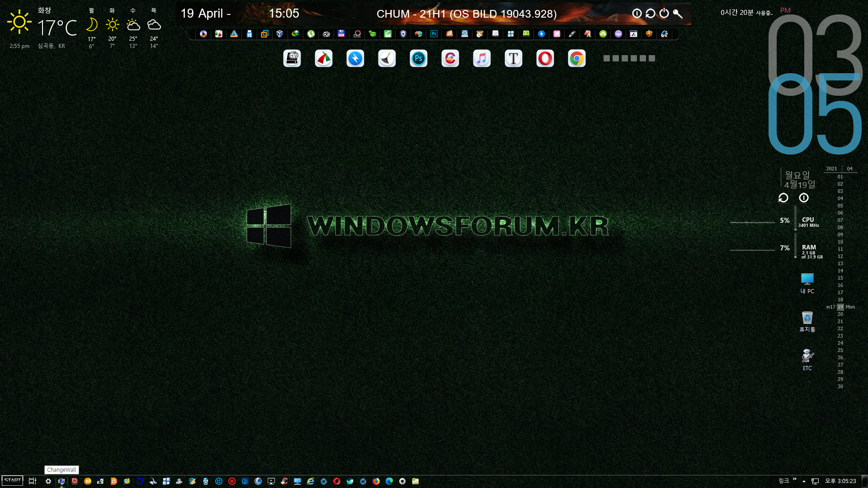Click the ChangeWall tooltip label

61,470
